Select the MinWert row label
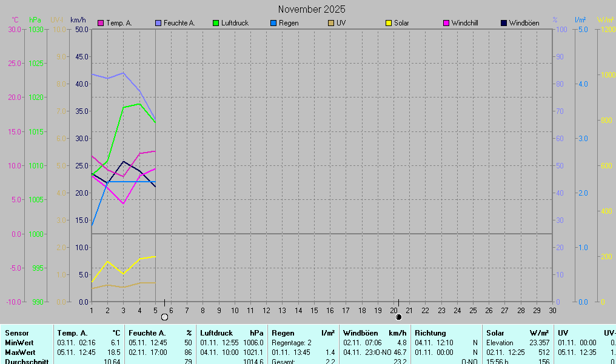This screenshot has height=364, width=616. click(x=19, y=343)
